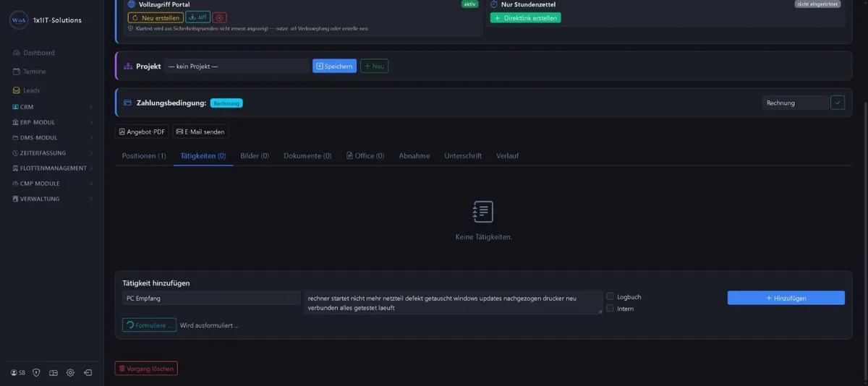868x386 pixels.
Task: Expand the CMP MODULE sidebar section
Action: coord(52,183)
